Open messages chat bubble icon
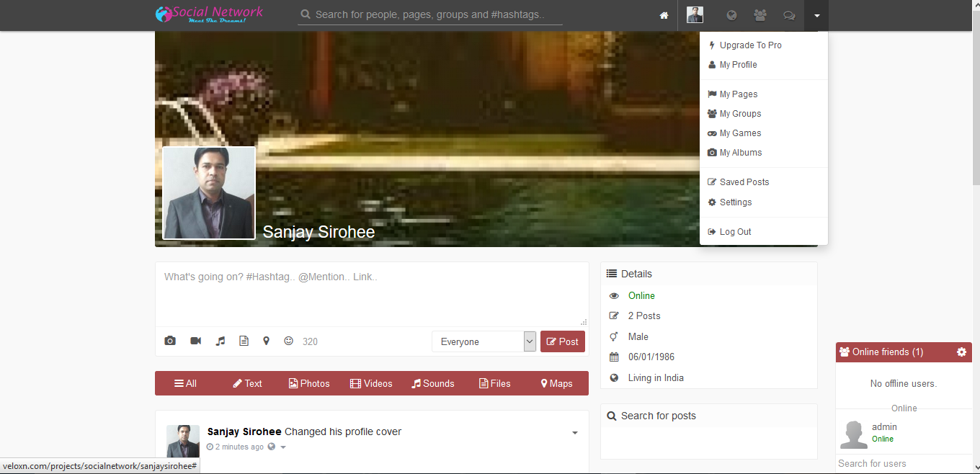 [789, 15]
